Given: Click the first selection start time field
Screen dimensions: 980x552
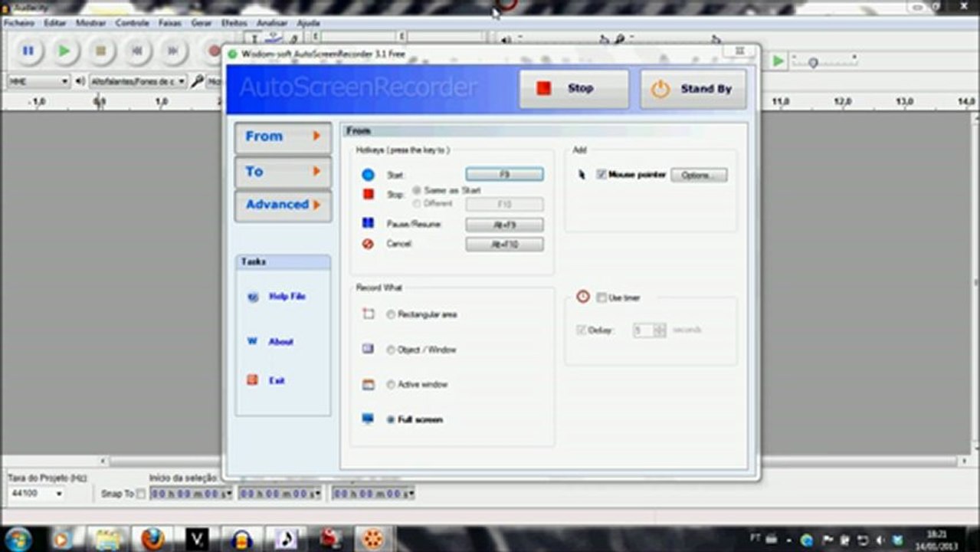Looking at the screenshot, I should click(191, 495).
